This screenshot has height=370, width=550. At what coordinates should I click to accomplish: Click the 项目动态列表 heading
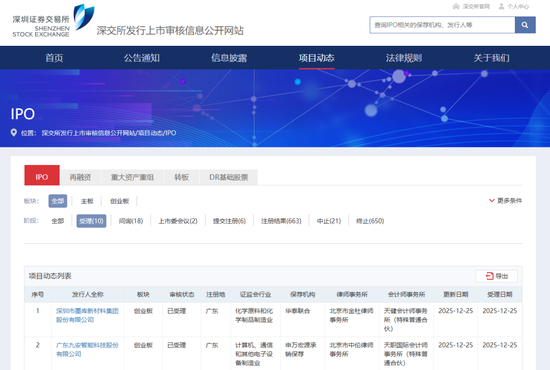(50, 276)
